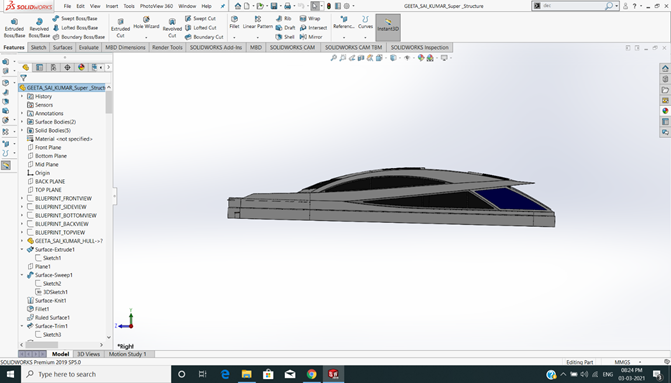Open the ConfigurationManager tab icon
This screenshot has height=383, width=671.
coord(53,68)
